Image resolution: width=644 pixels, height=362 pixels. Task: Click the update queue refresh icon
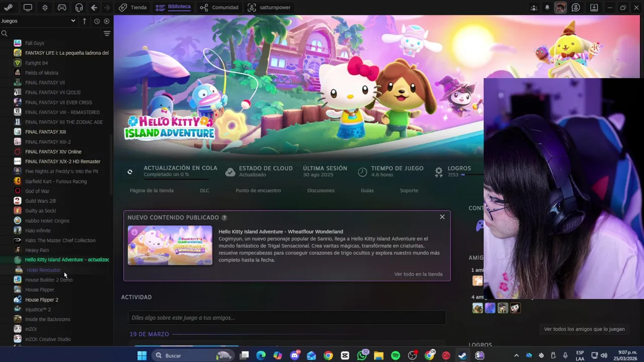coord(130,172)
